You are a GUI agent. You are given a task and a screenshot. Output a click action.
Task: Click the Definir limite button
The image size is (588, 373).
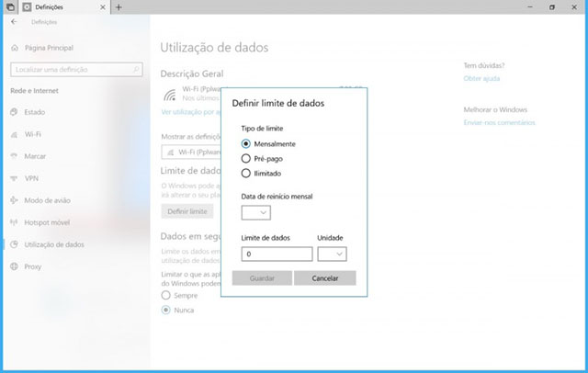pos(187,211)
